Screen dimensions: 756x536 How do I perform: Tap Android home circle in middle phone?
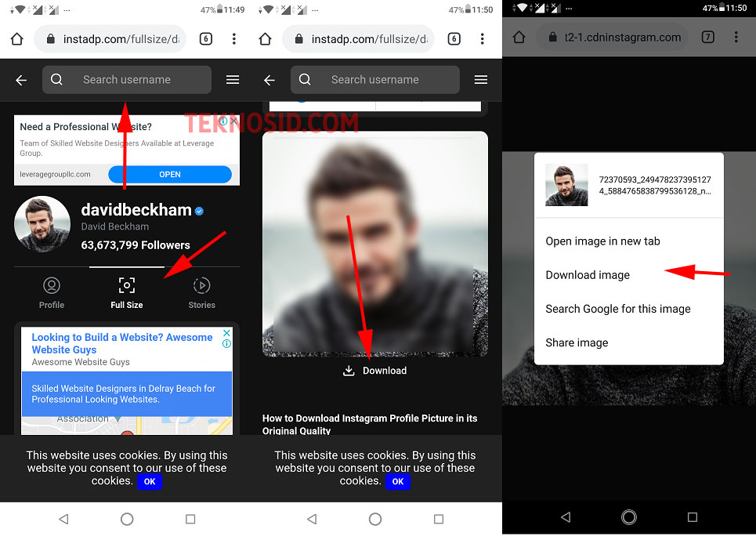pos(375,519)
